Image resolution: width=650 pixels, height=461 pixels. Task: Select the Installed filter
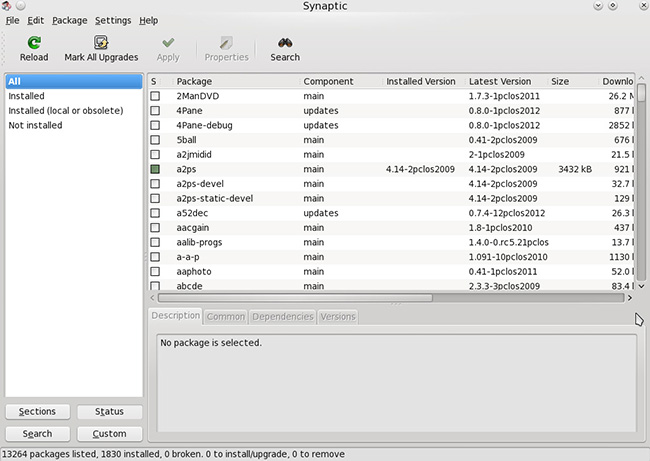[x=74, y=96]
